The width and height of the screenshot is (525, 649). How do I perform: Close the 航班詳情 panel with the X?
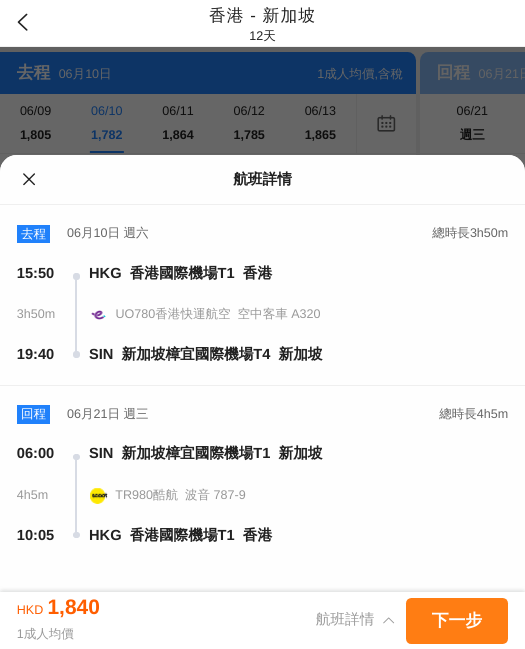tap(29, 179)
